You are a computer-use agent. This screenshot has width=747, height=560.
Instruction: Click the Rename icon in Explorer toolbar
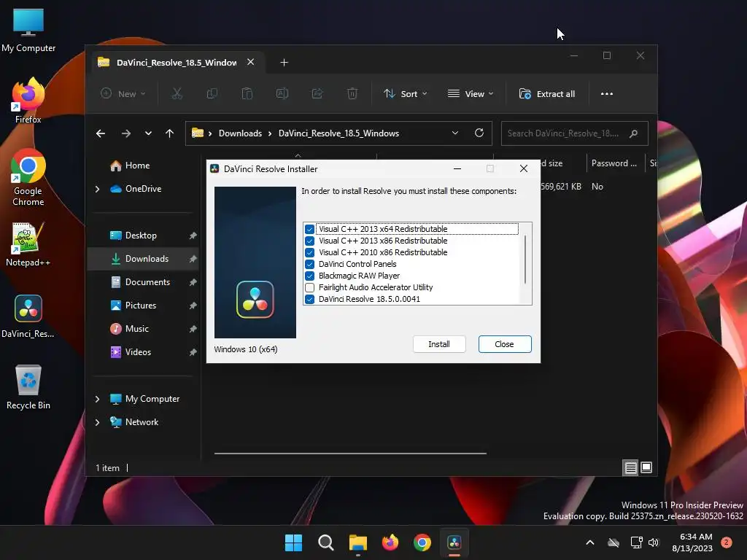282,94
